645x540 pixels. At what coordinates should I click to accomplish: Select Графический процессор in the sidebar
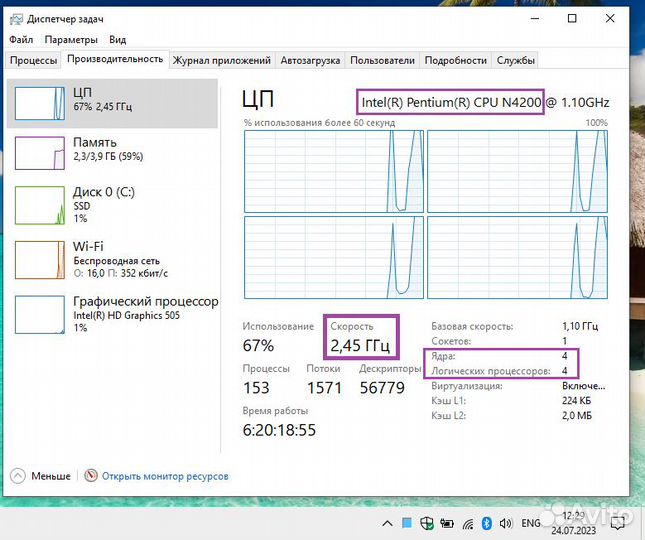click(112, 314)
